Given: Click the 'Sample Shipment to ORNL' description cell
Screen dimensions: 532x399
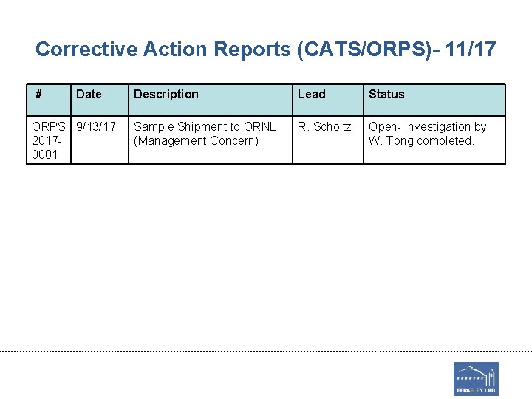Looking at the screenshot, I should pos(211,140).
